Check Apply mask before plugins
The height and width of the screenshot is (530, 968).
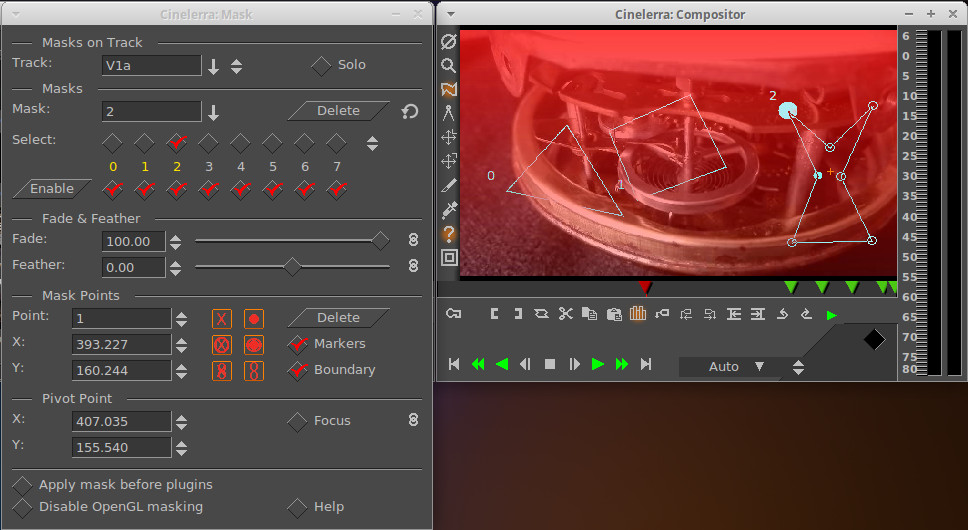pyautogui.click(x=22, y=485)
